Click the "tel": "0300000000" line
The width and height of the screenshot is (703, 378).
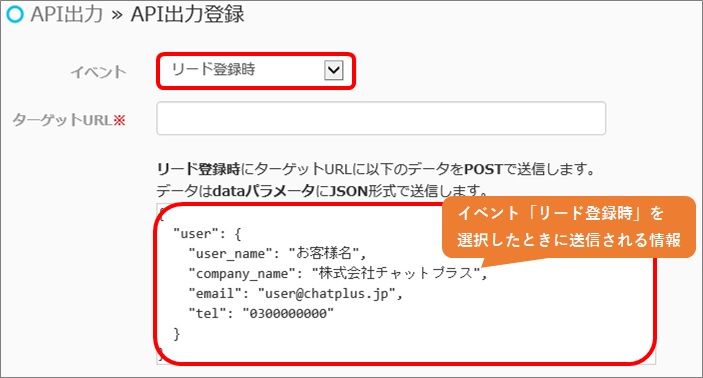(261, 313)
